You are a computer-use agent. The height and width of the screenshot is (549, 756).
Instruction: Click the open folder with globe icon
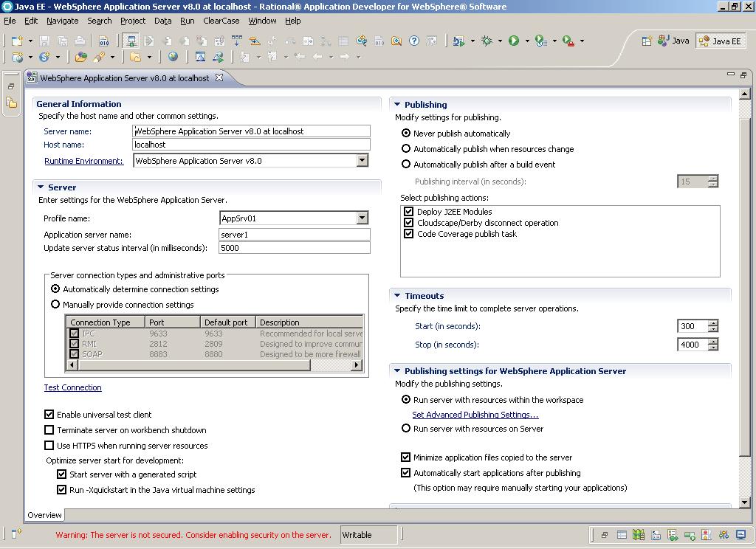[81, 57]
